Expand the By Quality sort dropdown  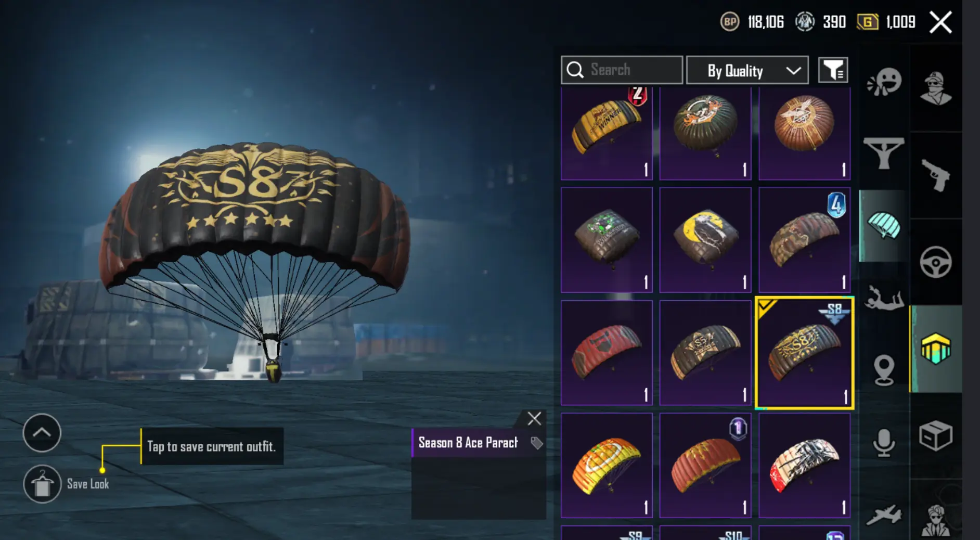coord(747,70)
